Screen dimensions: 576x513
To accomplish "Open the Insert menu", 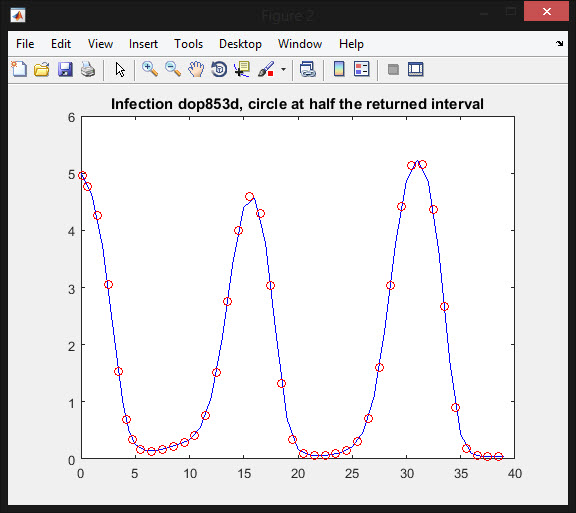I will point(143,44).
